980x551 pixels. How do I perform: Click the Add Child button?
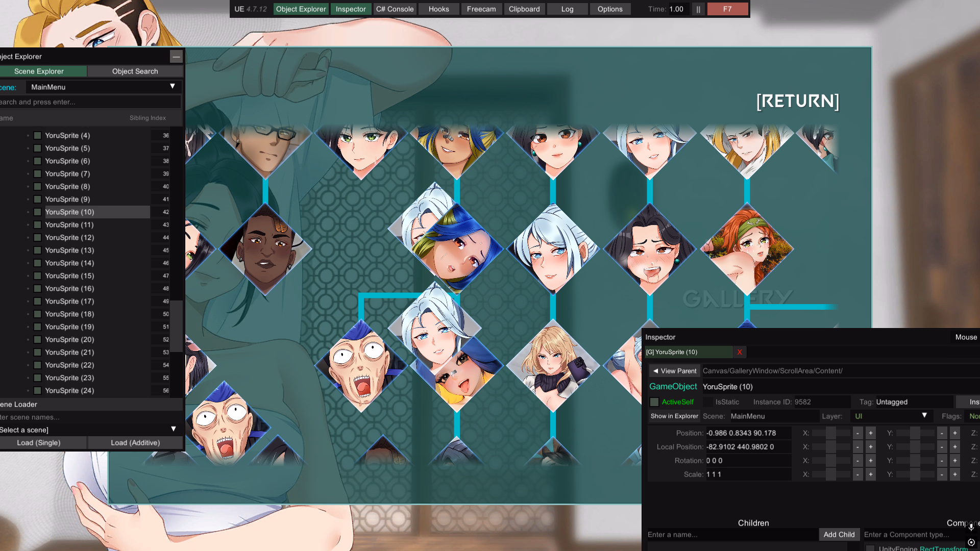(839, 535)
